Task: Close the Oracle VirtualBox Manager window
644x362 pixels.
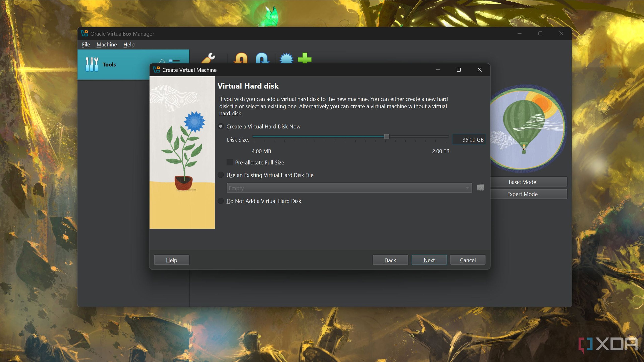Action: 561,34
